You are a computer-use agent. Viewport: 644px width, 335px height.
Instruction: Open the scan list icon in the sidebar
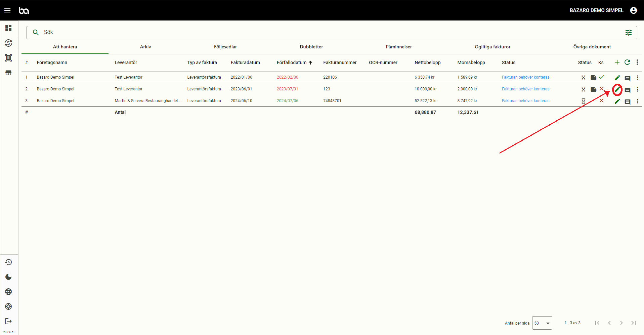pos(8,58)
